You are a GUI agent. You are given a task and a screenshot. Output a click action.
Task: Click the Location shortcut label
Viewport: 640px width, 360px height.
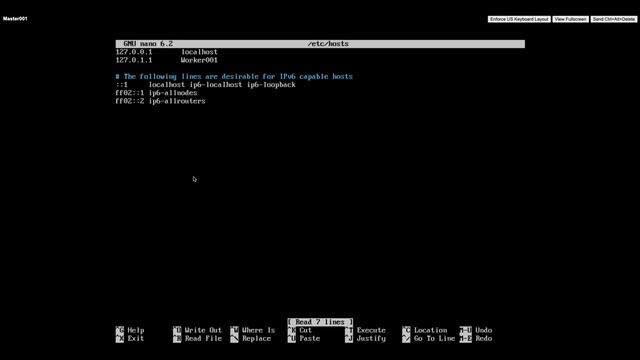431,330
